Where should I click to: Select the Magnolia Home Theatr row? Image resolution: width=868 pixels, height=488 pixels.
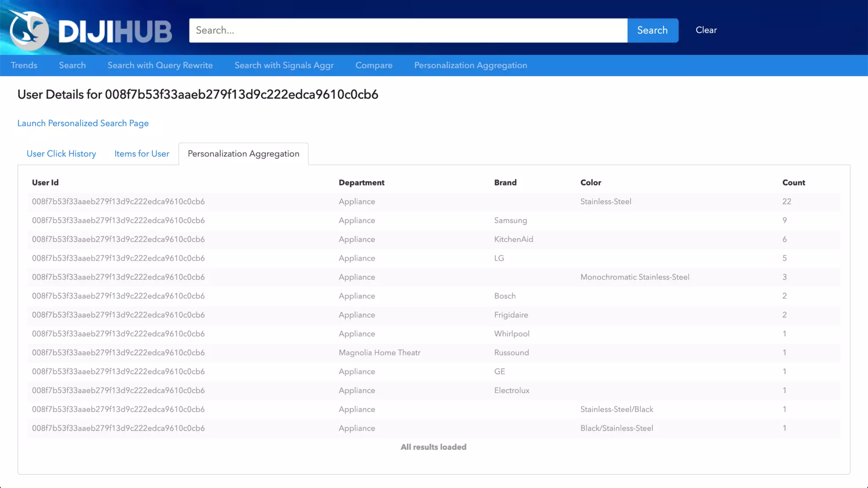coord(379,352)
